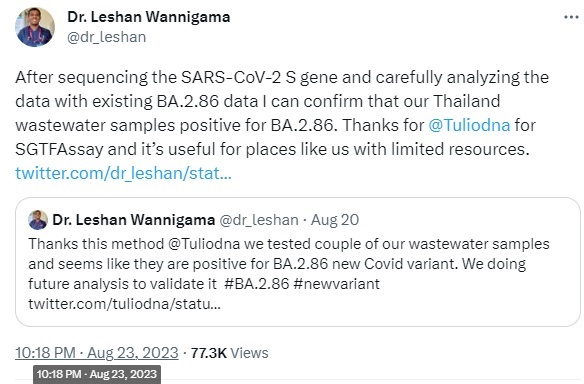This screenshot has width=584, height=384.
Task: Click the small avatar in quoted tweet
Action: [x=38, y=220]
